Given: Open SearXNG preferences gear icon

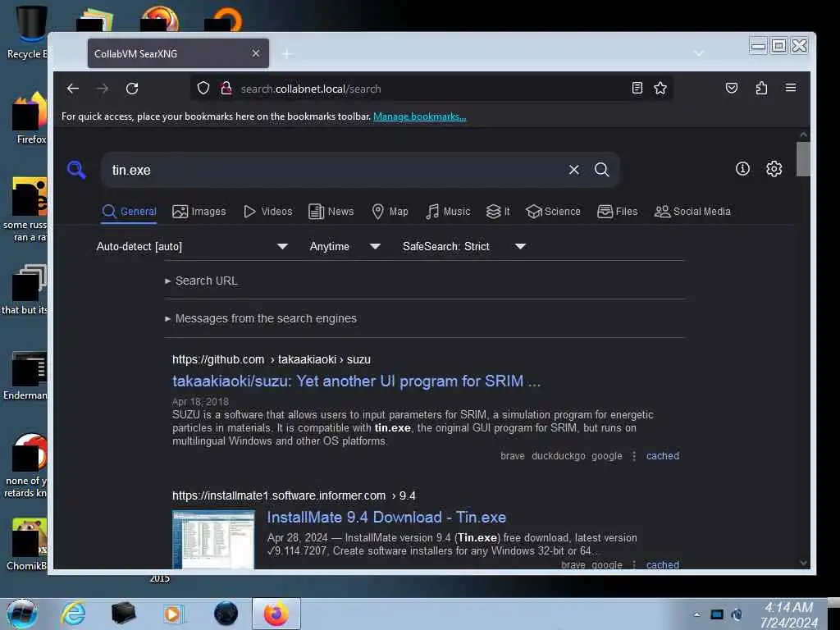Looking at the screenshot, I should (774, 169).
